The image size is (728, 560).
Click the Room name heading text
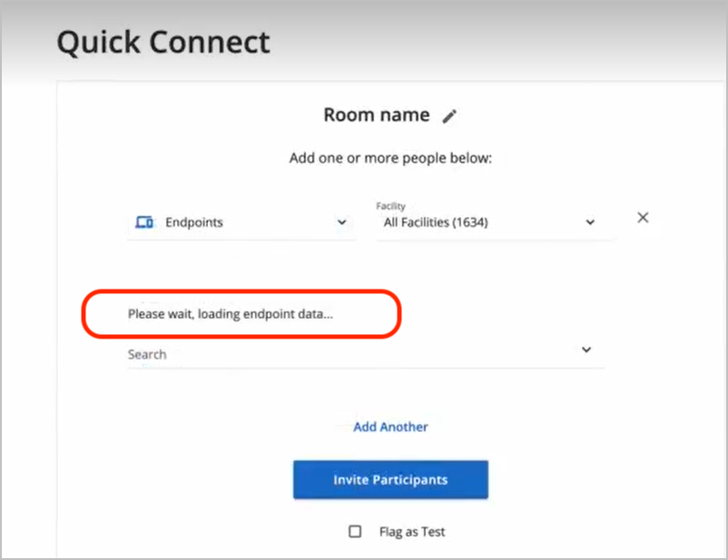(x=377, y=114)
